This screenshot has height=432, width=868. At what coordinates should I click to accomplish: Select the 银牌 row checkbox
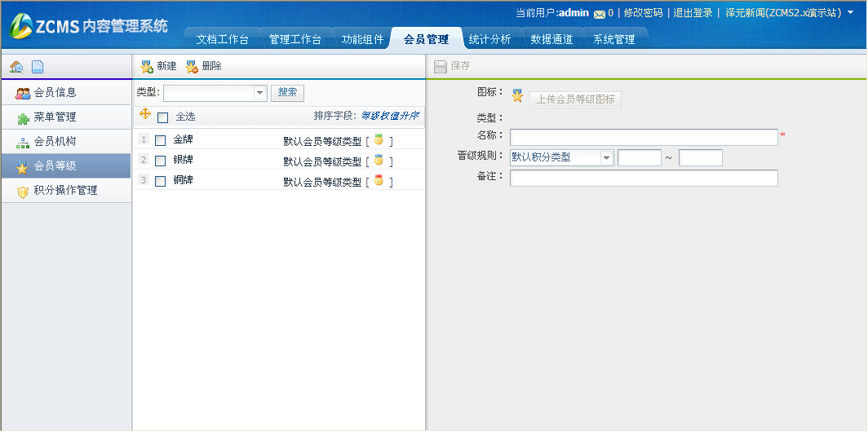161,161
